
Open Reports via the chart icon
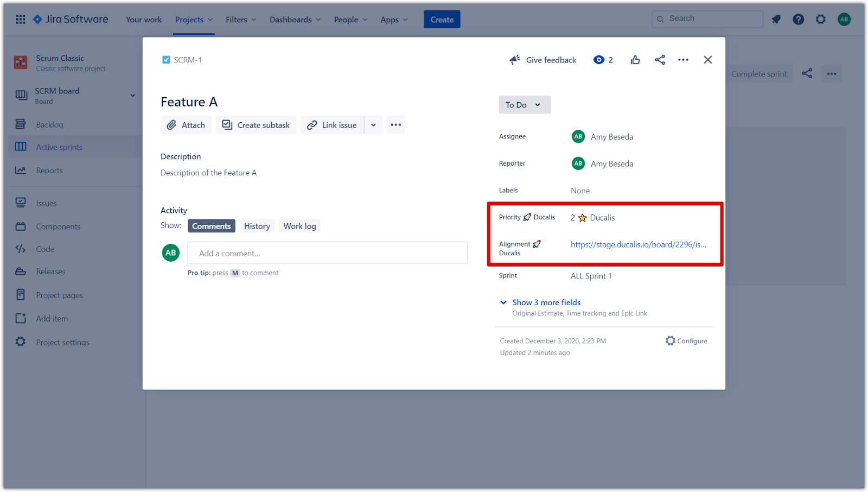point(20,170)
